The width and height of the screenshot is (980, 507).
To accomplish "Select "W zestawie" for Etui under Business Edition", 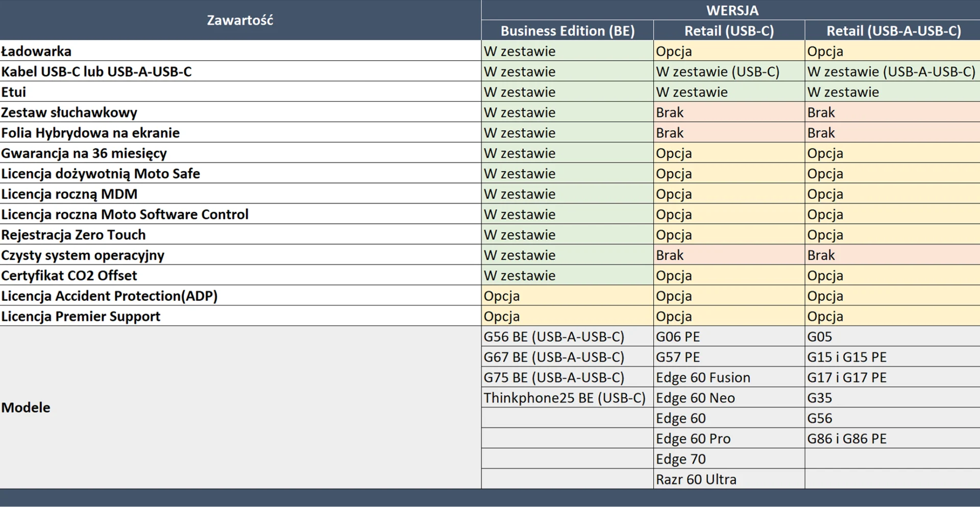I will 568,92.
